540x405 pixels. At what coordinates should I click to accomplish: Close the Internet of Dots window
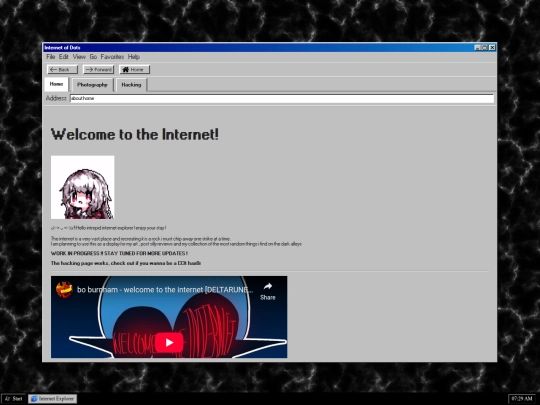coord(492,48)
